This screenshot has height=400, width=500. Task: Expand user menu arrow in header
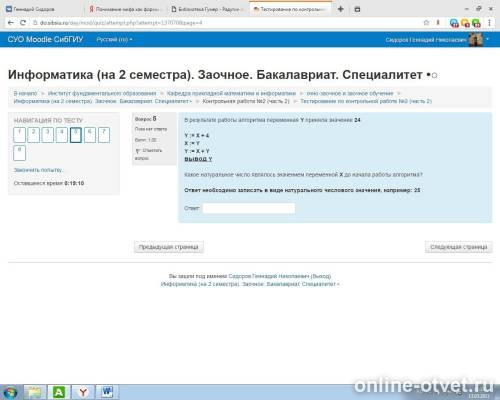(x=488, y=39)
